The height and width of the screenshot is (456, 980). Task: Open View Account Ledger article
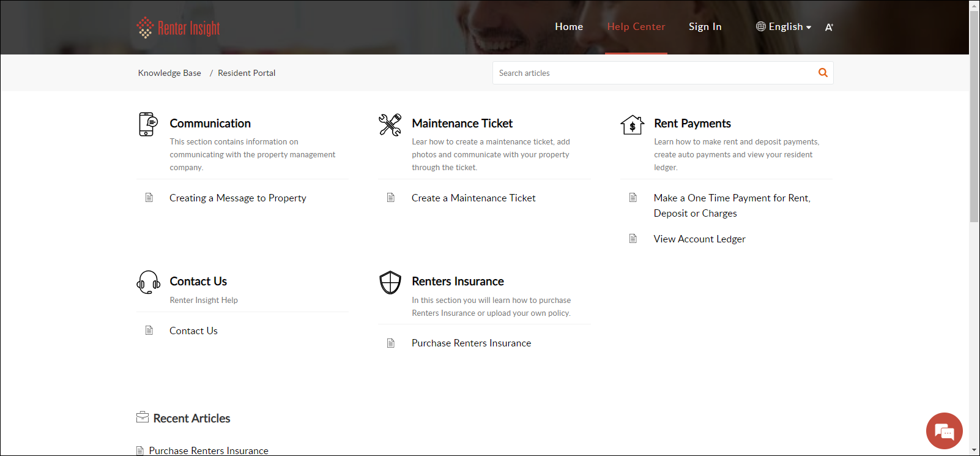point(700,239)
